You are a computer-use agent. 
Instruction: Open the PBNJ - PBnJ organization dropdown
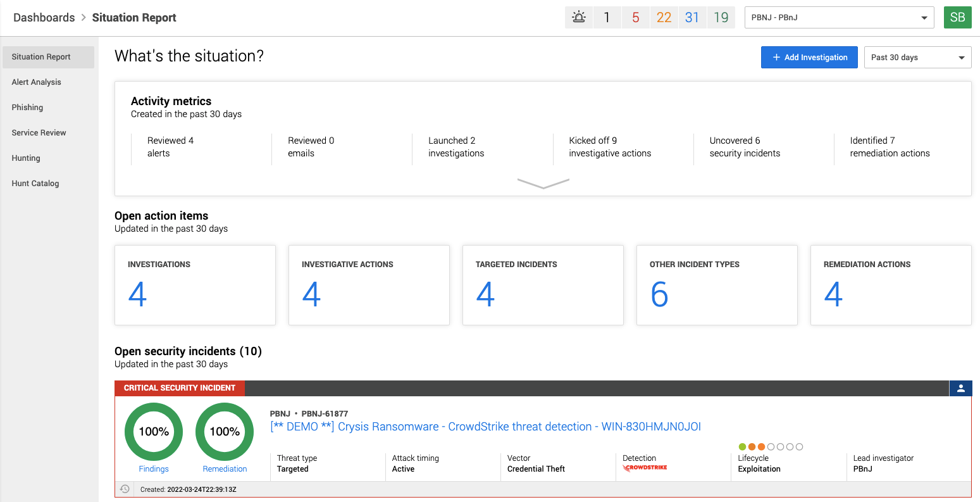click(x=840, y=17)
